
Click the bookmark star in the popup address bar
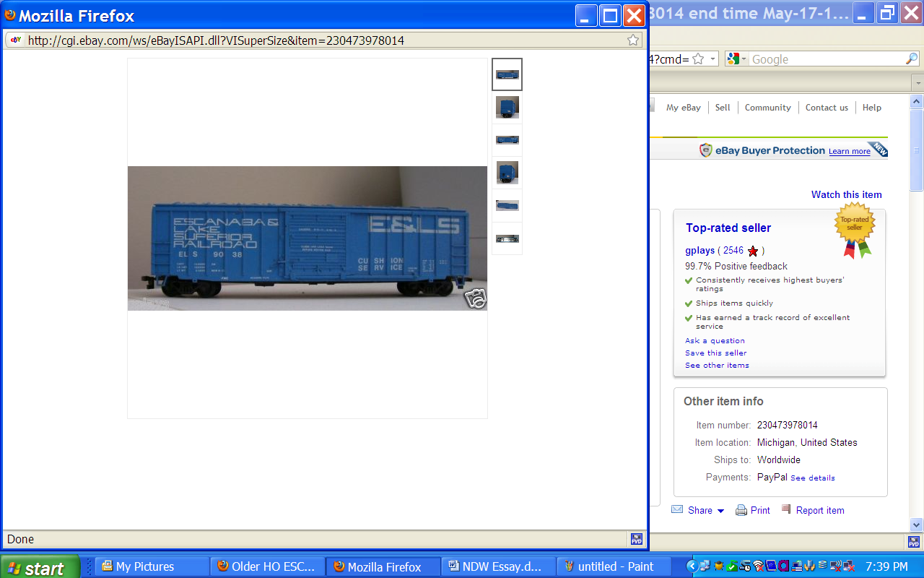click(633, 40)
